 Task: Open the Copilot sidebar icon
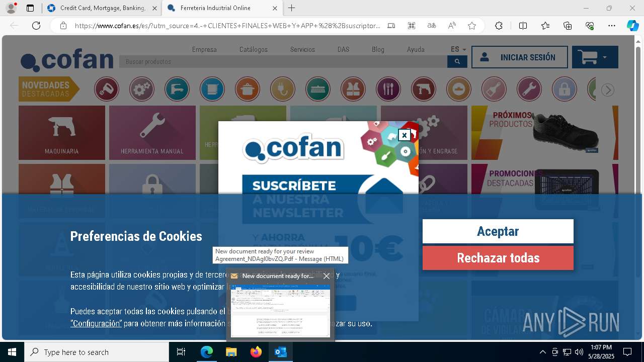pos(632,26)
